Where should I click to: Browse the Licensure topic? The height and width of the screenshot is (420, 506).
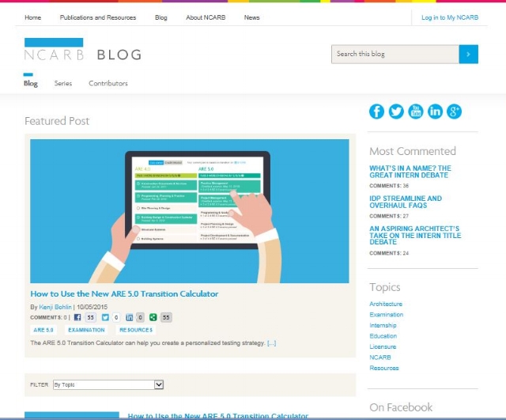pos(383,346)
